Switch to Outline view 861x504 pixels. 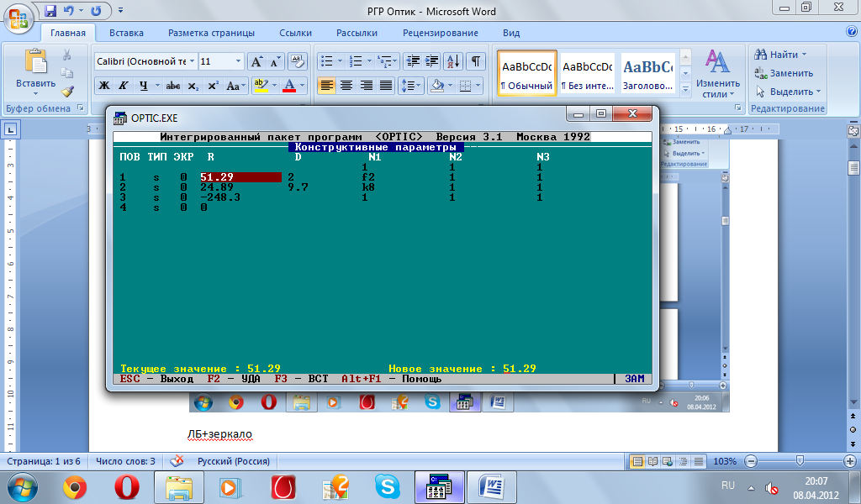[x=683, y=461]
